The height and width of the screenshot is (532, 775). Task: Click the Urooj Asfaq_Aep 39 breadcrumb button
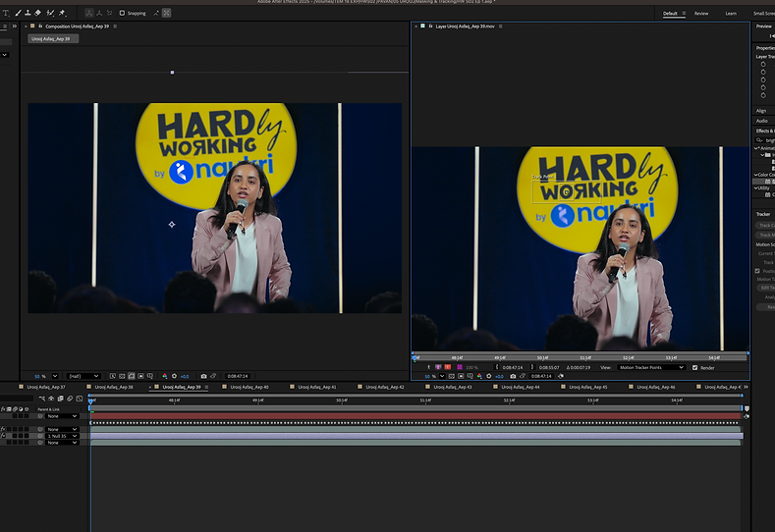[x=53, y=38]
